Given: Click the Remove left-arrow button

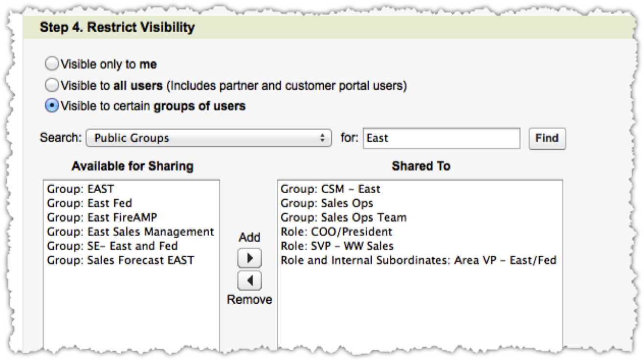Looking at the screenshot, I should coord(249,281).
